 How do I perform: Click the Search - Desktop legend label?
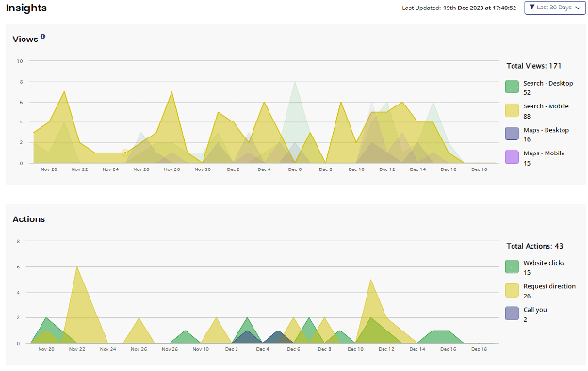pos(547,83)
